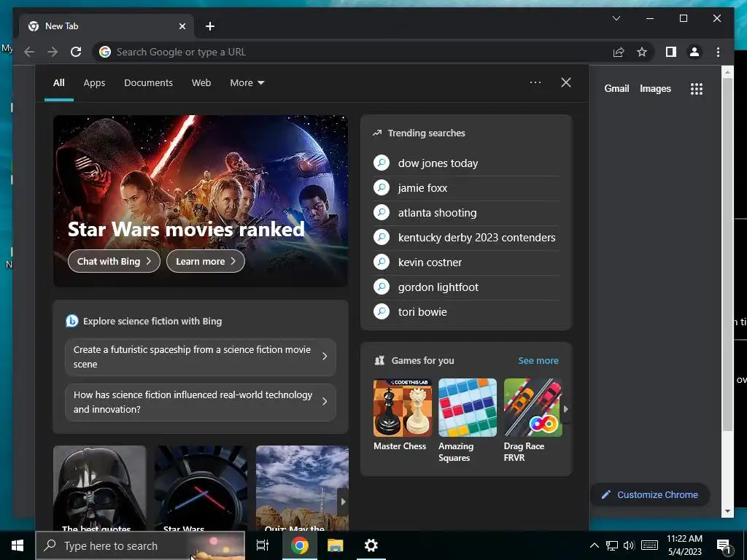
Task: Open search panel options ellipsis
Action: [x=535, y=82]
